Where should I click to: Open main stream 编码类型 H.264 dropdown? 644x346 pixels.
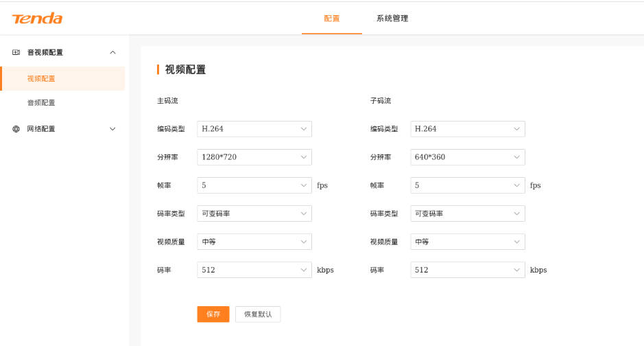point(254,129)
